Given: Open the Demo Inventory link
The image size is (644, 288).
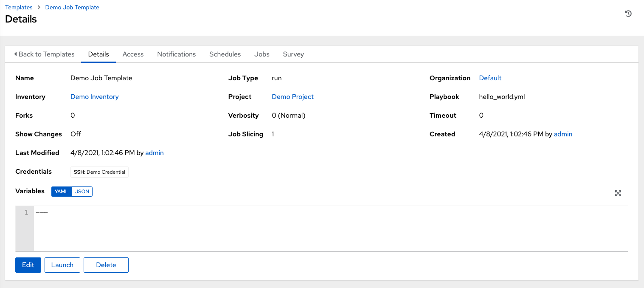Looking at the screenshot, I should coord(94,96).
